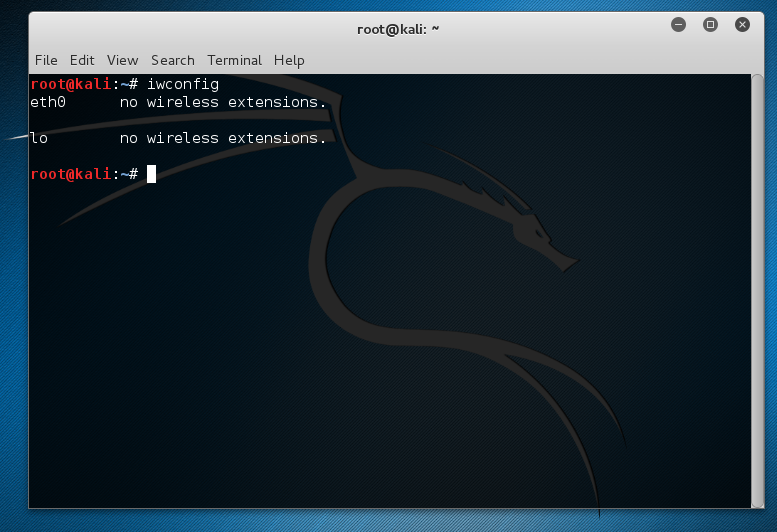This screenshot has width=777, height=532.
Task: Open the Terminal menu
Action: (234, 60)
